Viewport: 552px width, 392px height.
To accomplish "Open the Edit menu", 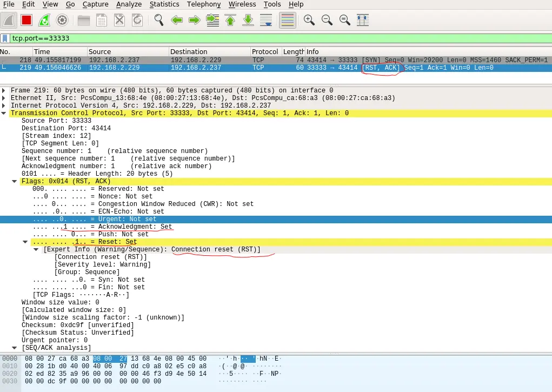I will [29, 4].
